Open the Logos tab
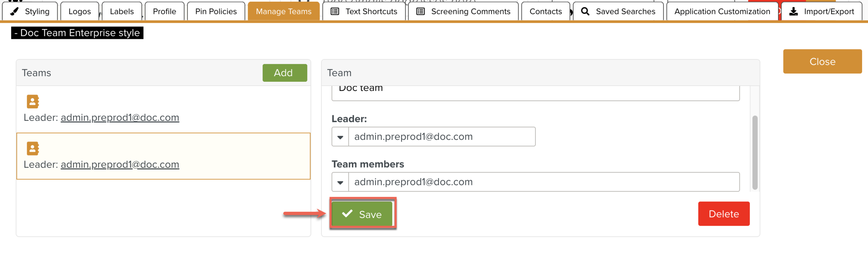 [80, 11]
